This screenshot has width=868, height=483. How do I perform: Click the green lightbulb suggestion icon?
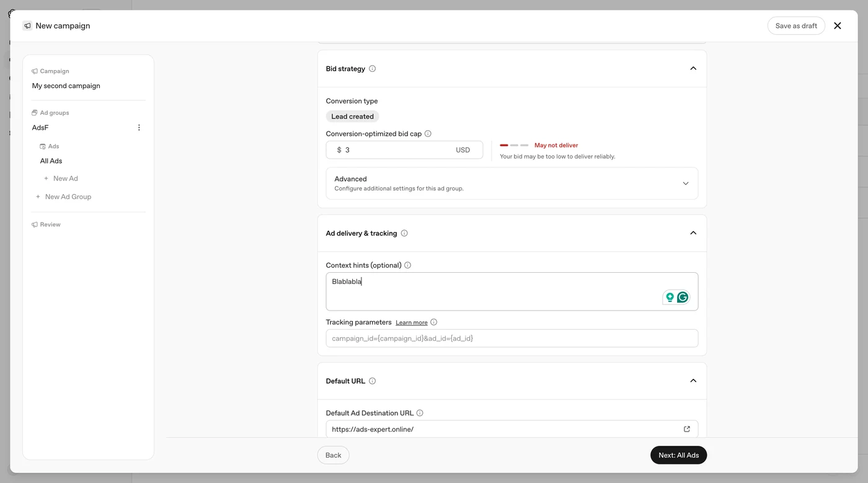(x=670, y=298)
